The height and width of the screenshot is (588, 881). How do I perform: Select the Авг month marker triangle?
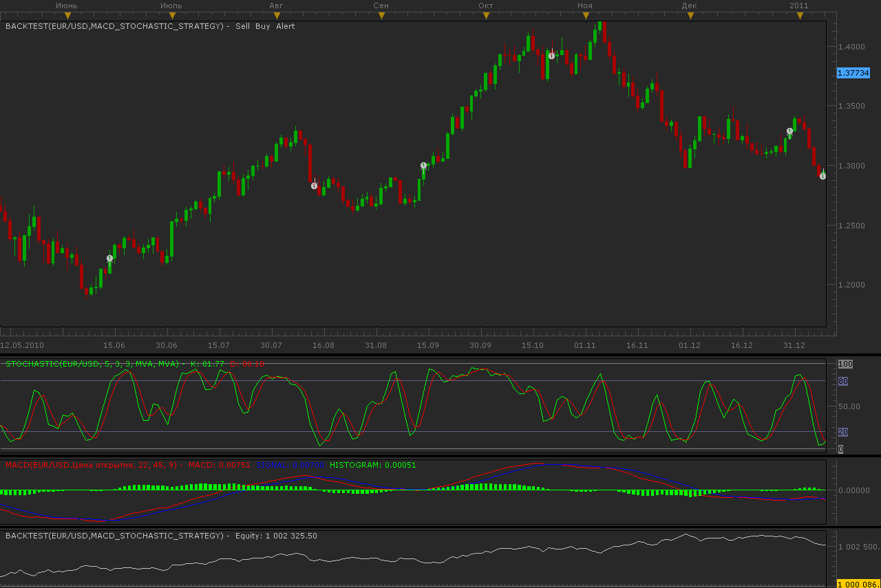point(277,16)
